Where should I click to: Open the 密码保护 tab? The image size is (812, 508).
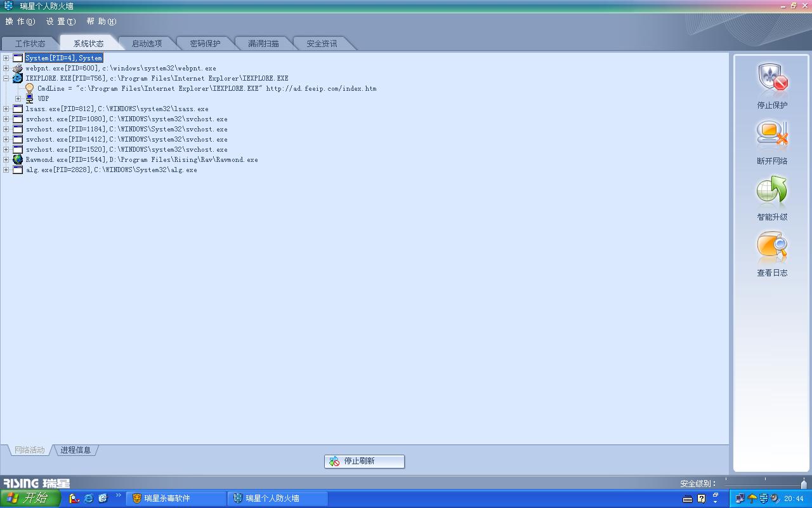coord(206,43)
